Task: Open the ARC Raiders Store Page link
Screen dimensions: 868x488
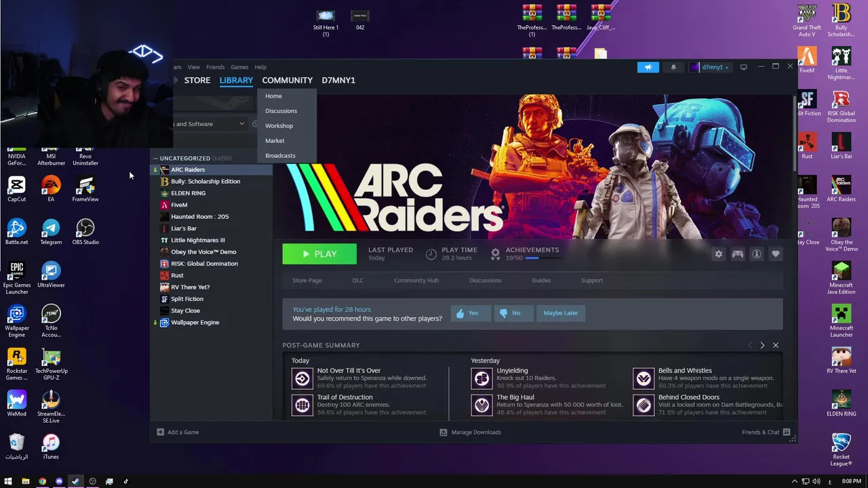Action: [x=307, y=281]
